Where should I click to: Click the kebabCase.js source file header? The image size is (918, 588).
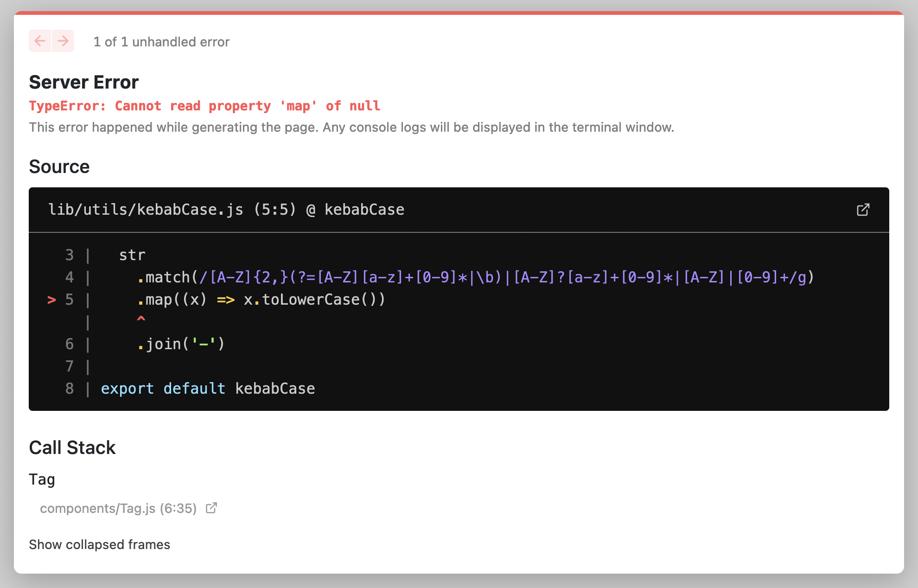[226, 210]
